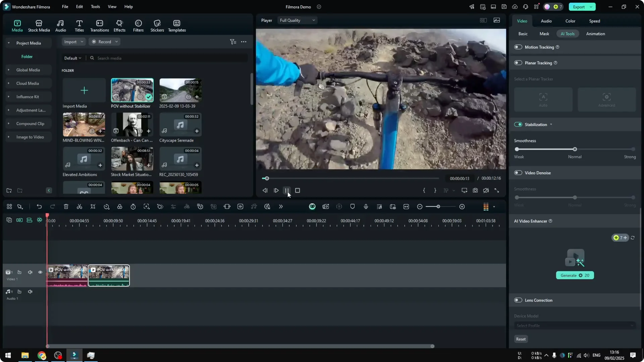This screenshot has height=362, width=644.
Task: Hide the Video 1 track
Action: (x=40, y=272)
